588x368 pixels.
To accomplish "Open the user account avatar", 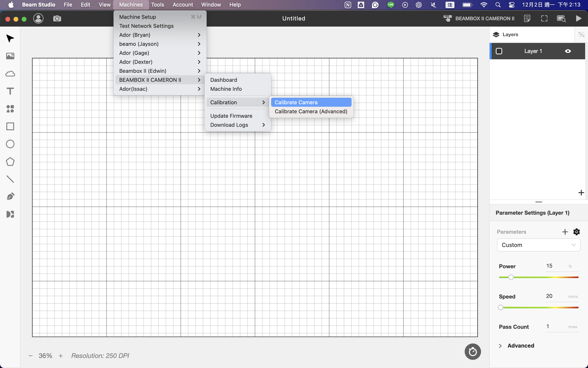I will [x=38, y=18].
